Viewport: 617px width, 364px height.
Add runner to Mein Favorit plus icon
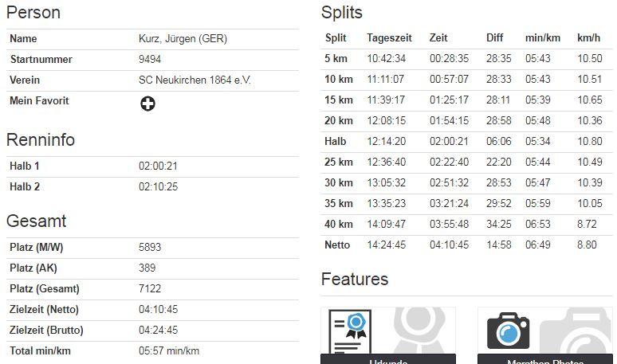147,104
